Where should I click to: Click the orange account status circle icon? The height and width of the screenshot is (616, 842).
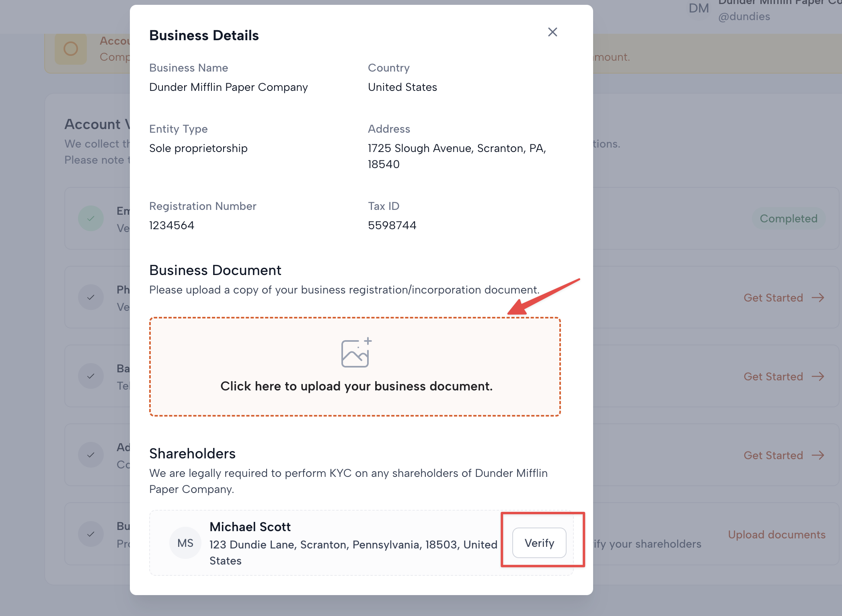pyautogui.click(x=71, y=49)
